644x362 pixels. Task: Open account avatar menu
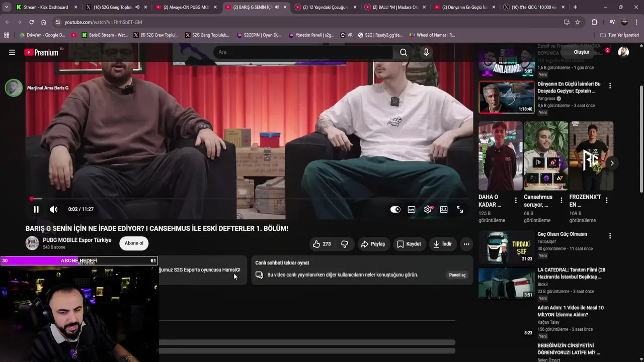(x=623, y=52)
